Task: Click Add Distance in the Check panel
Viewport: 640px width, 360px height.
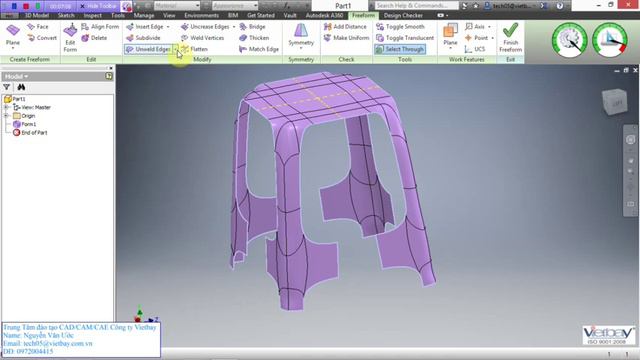Action: (345, 27)
